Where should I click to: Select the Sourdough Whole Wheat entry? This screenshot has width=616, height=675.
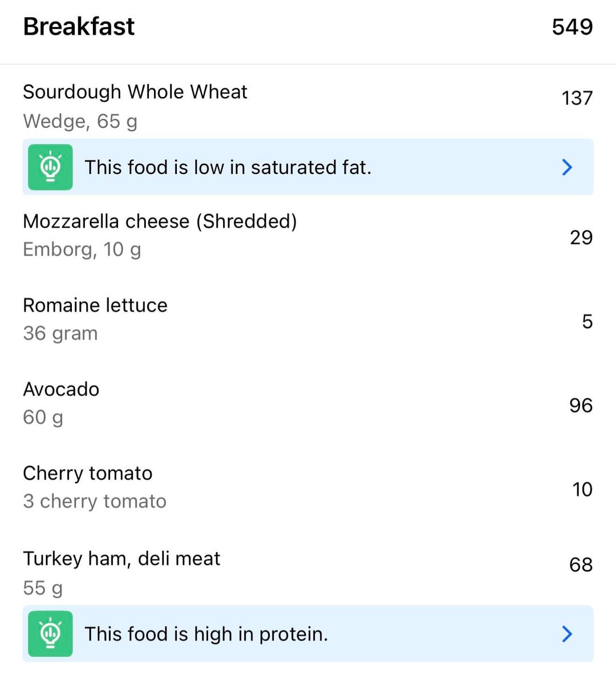click(x=135, y=92)
